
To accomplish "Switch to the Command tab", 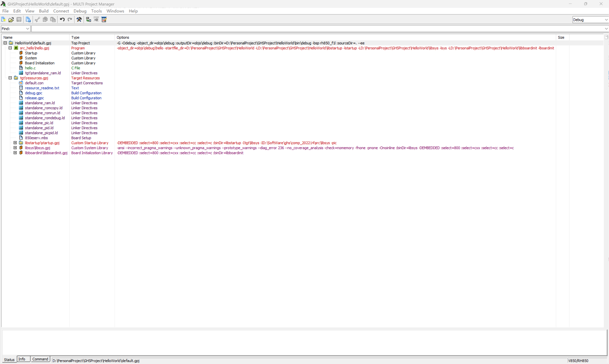I will click(40, 359).
